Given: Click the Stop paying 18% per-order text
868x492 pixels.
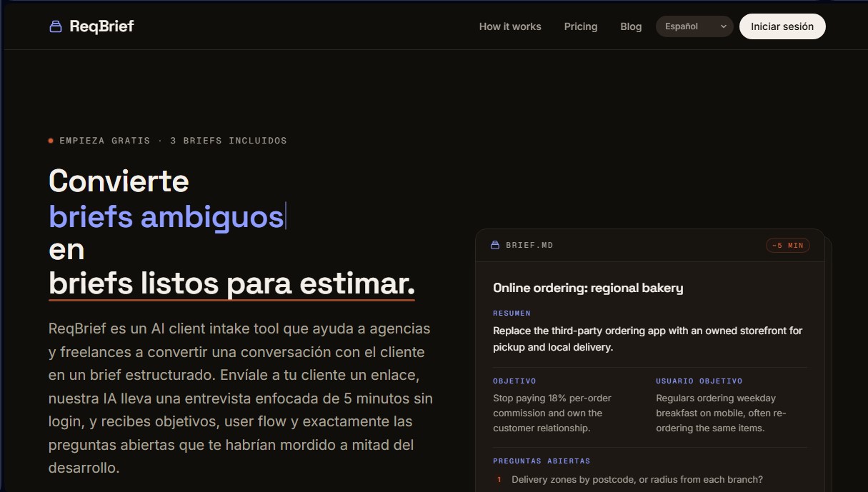Looking at the screenshot, I should [x=552, y=413].
